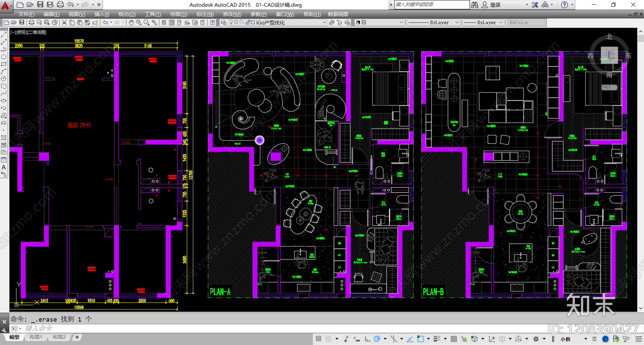
Task: Toggle transparency checkered icon in status bar
Action: point(454,339)
